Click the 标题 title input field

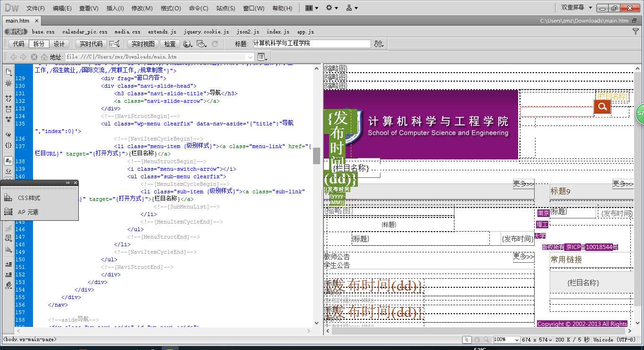tap(311, 43)
